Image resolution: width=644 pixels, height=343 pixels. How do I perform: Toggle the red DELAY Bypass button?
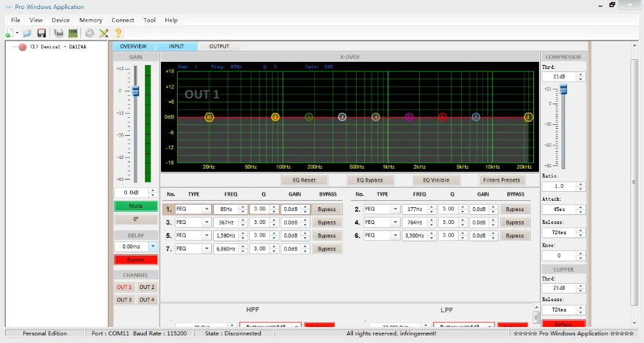(x=135, y=260)
